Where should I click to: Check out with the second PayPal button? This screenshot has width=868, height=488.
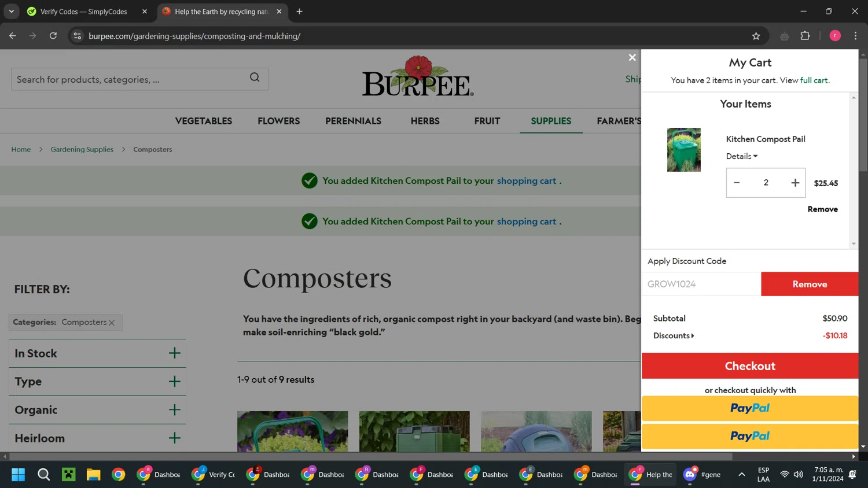coord(750,437)
